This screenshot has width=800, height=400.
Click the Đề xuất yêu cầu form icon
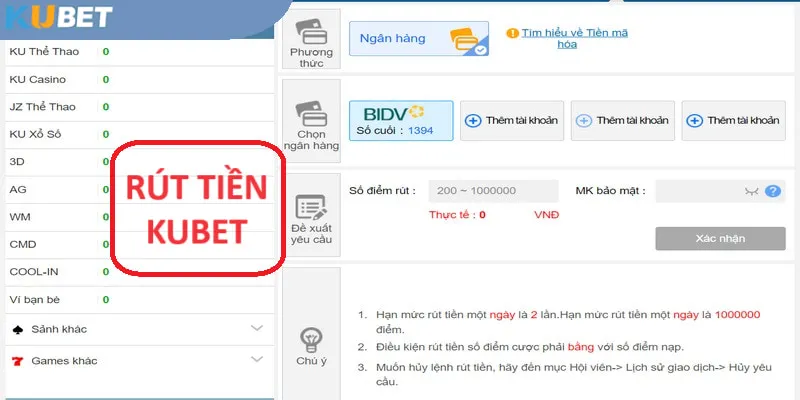[311, 207]
